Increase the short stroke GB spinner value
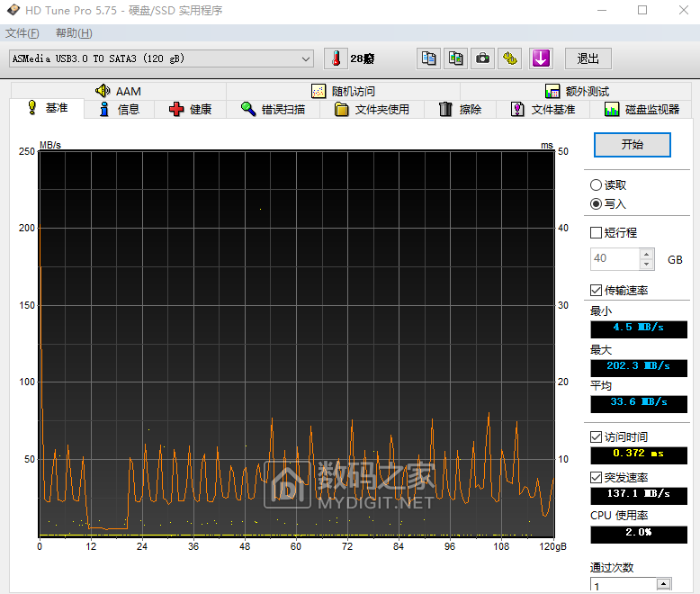Screen dimensions: 700x594 [647, 254]
